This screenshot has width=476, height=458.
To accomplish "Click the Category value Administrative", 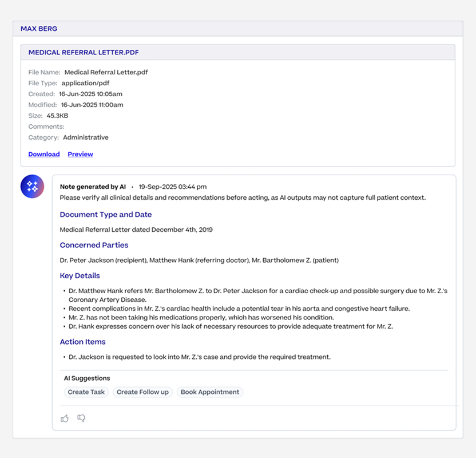I will (x=86, y=137).
